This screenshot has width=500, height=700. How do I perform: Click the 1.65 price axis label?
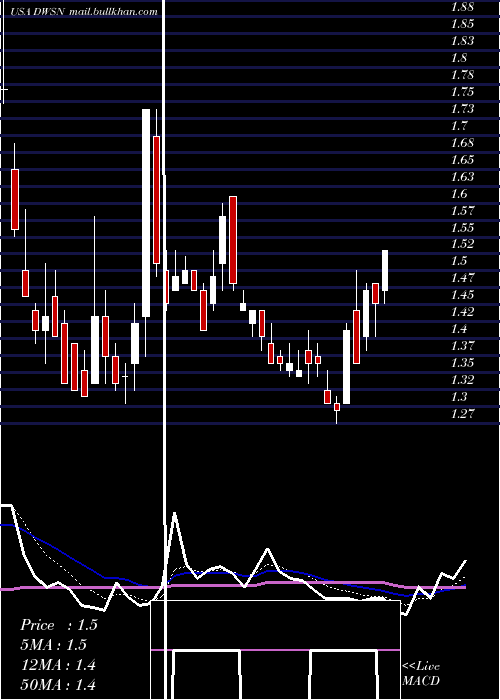coord(462,159)
